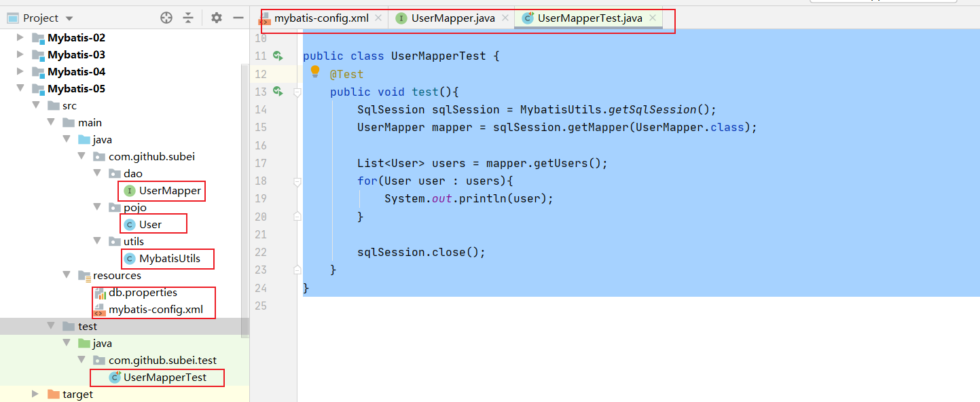Click the fold toggle at line 18 for-loop
980x402 pixels.
[x=297, y=181]
